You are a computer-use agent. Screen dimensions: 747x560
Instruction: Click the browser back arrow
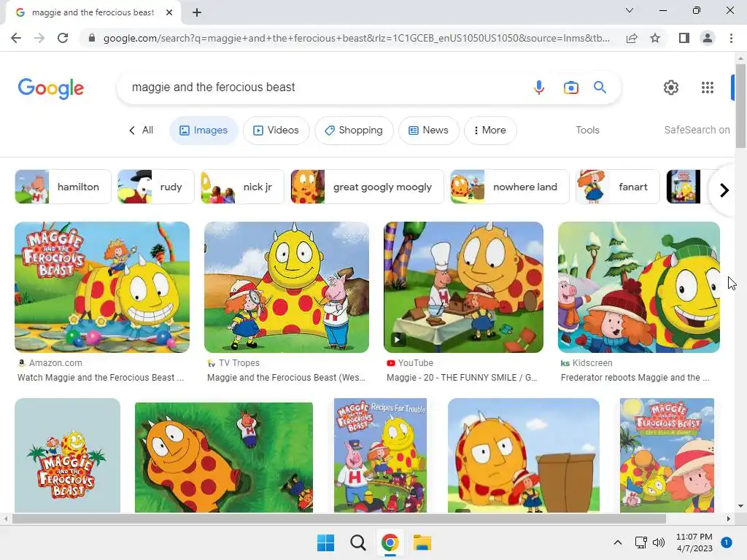(16, 38)
